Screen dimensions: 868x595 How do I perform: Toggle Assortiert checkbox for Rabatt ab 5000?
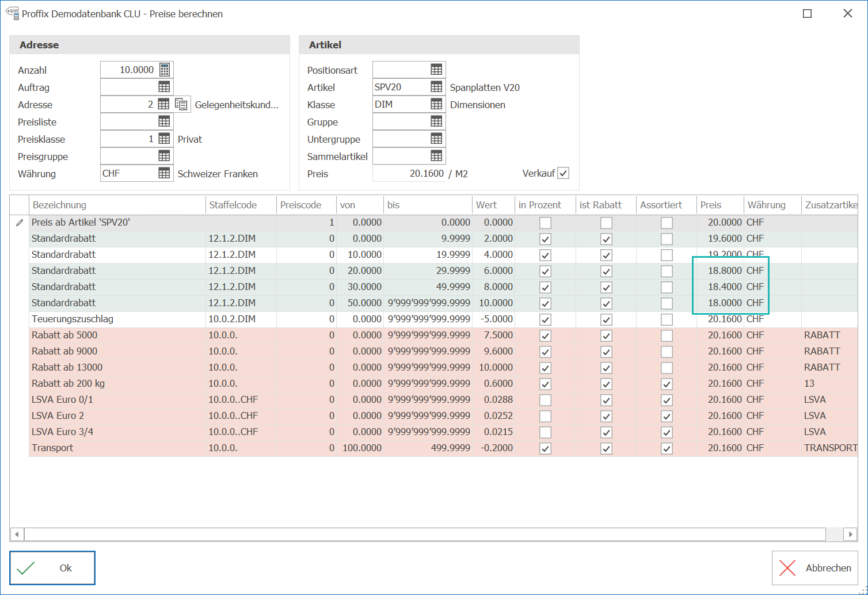667,335
